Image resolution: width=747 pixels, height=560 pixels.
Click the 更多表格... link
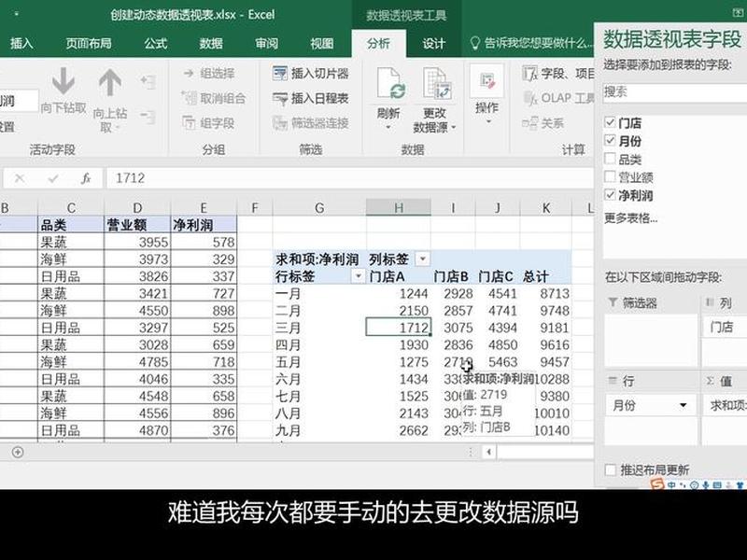pos(631,218)
